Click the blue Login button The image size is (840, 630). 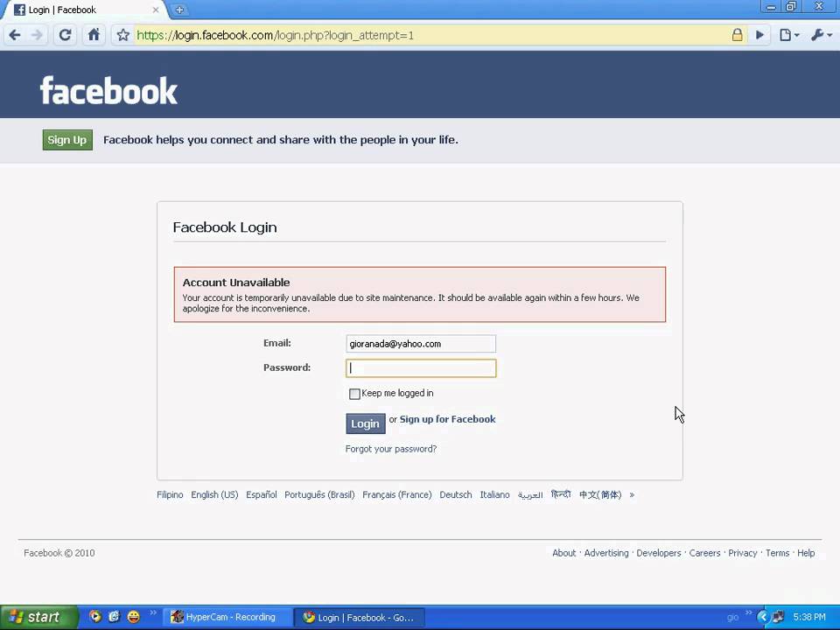(x=366, y=423)
